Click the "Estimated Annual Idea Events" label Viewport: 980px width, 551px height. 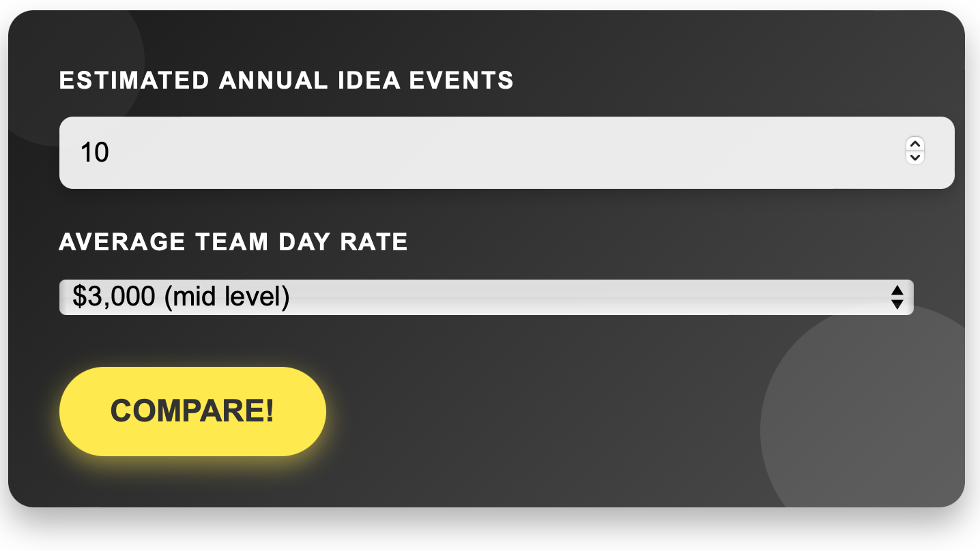tap(286, 80)
